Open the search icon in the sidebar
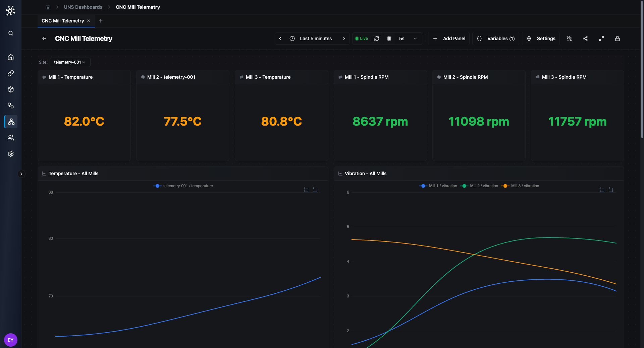 click(11, 33)
